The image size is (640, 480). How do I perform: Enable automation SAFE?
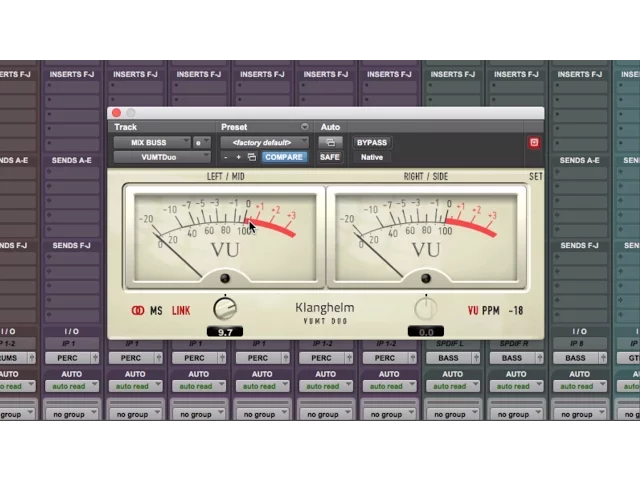pos(330,157)
